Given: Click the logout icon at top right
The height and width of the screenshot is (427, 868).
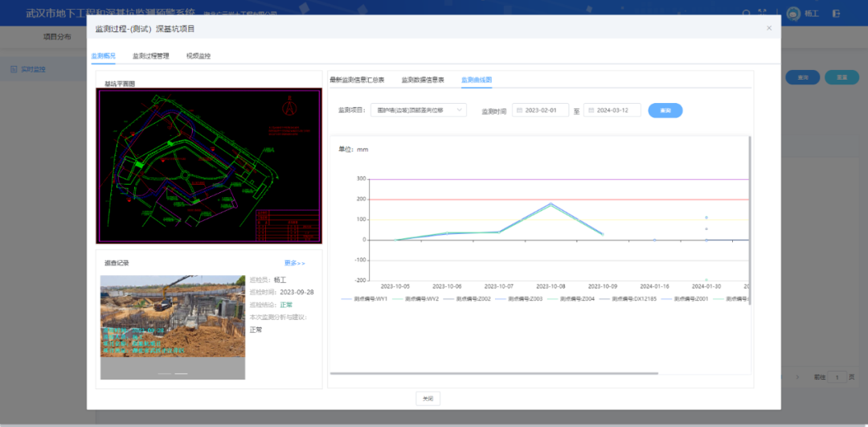Looking at the screenshot, I should click(x=837, y=14).
